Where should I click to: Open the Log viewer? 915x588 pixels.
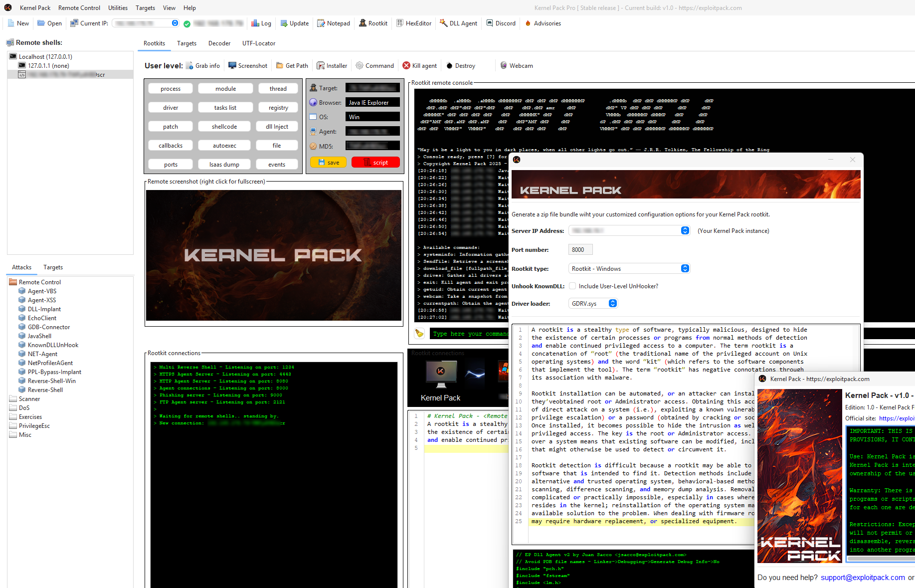261,23
